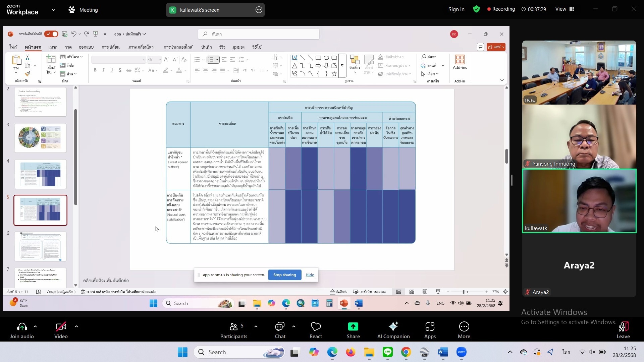This screenshot has height=362, width=644.
Task: Click the React heart icon
Action: click(x=316, y=326)
